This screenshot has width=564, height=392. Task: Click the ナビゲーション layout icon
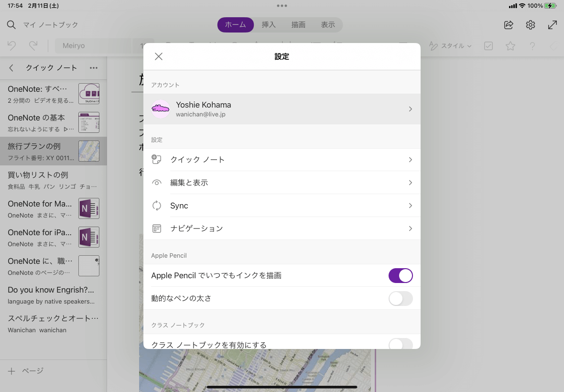(156, 229)
